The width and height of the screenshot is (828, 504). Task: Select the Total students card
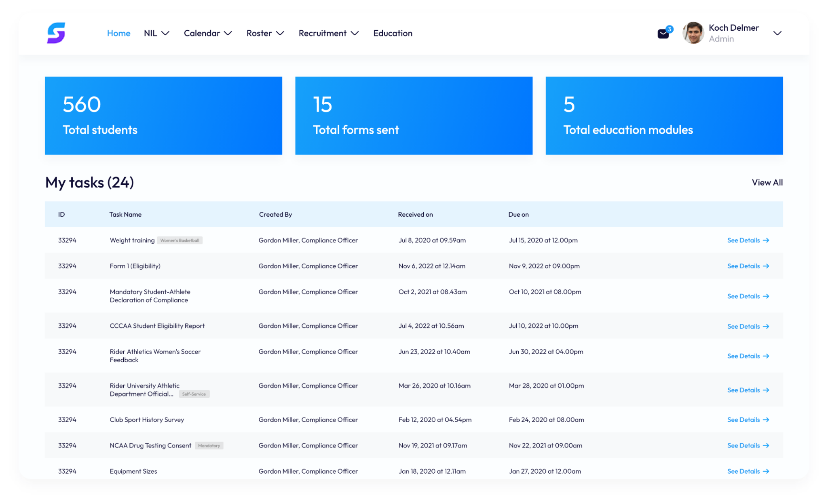[163, 116]
